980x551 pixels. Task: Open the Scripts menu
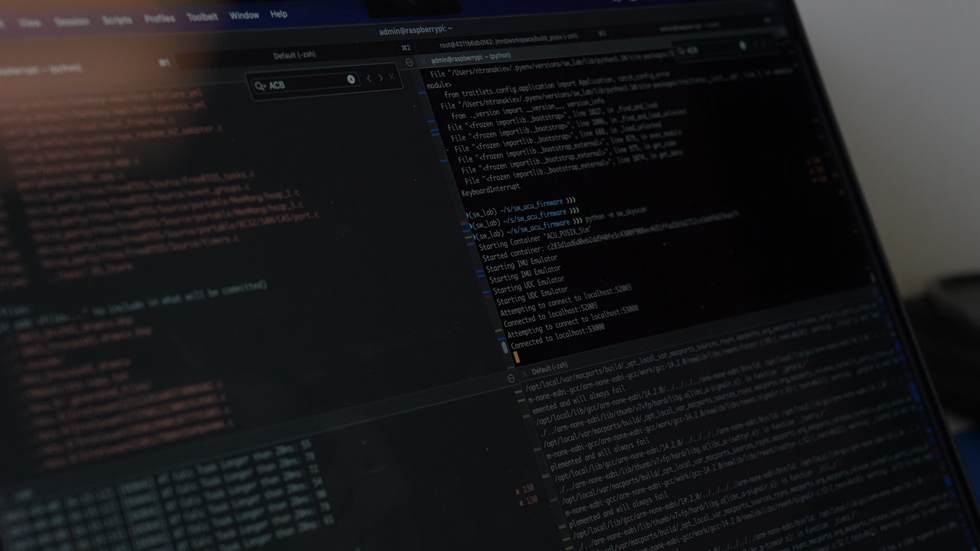coord(116,20)
